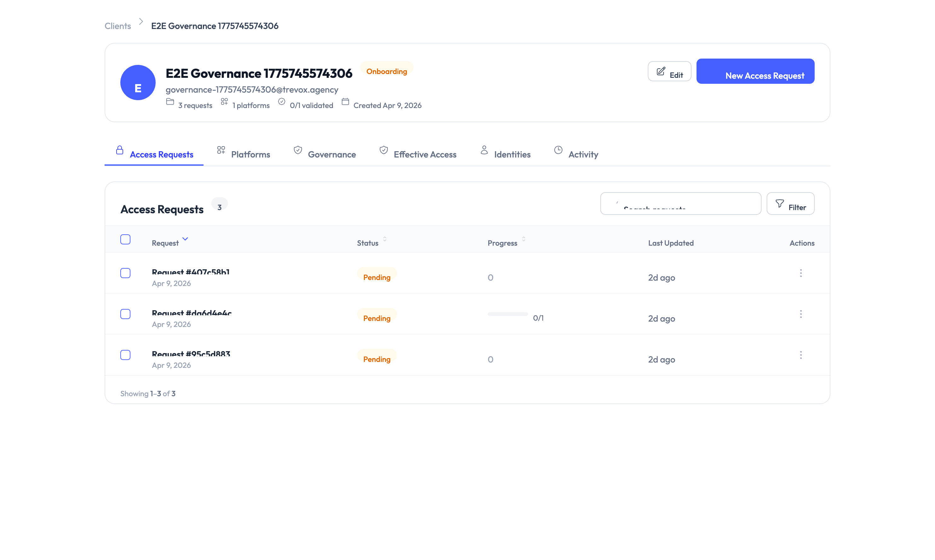935x560 pixels.
Task: Click the 0/1 progress bar for Request #da6d4e4c
Action: point(508,314)
